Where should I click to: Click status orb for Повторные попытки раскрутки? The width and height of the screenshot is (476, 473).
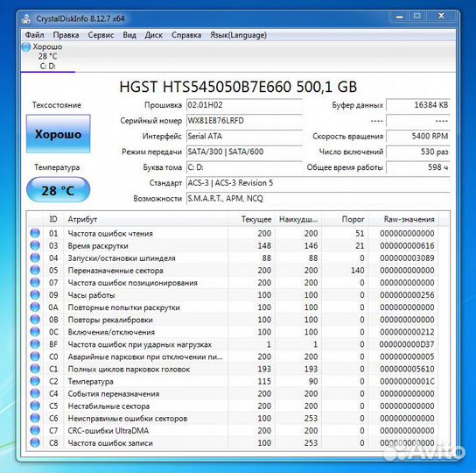point(35,307)
